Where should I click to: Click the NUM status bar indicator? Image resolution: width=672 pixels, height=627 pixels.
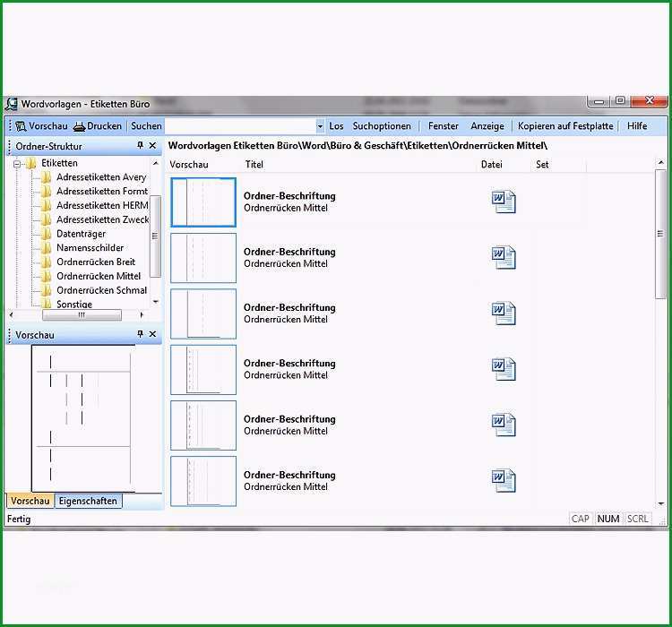click(x=608, y=519)
